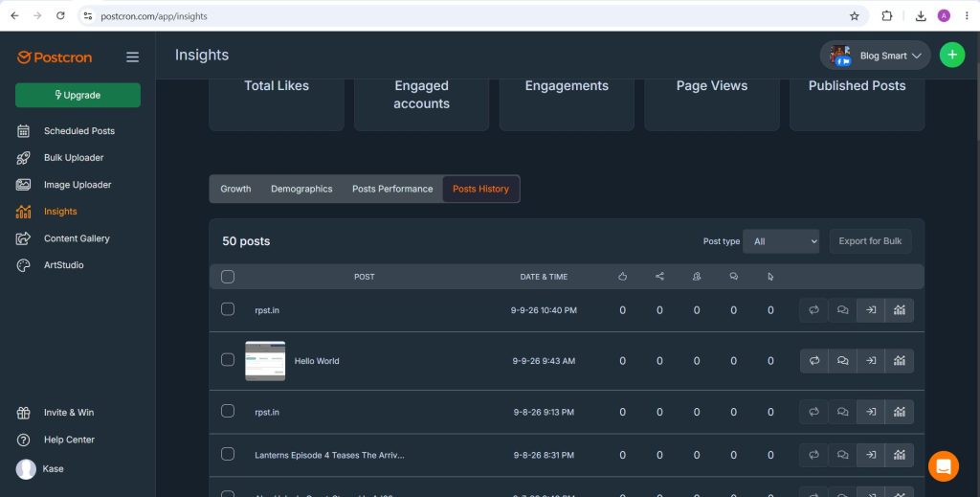980x497 pixels.
Task: Open stats chart icon for Lanterns Episode 4 post
Action: tap(900, 455)
